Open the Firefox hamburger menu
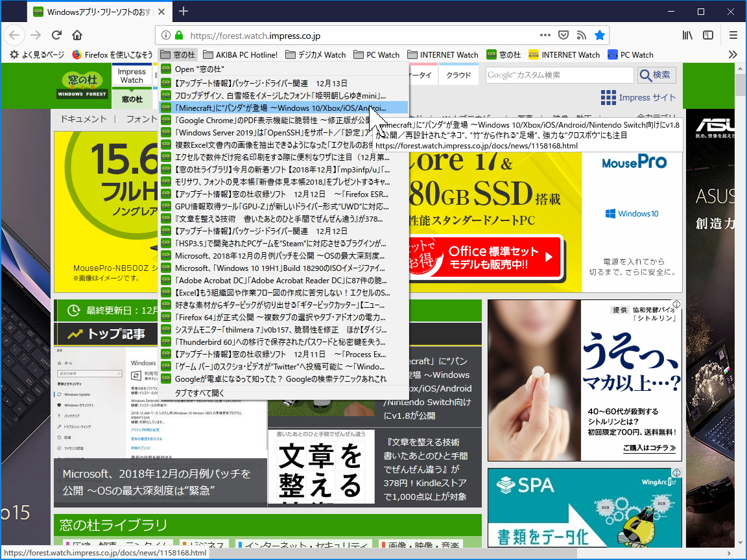This screenshot has height=560, width=747. pos(733,35)
